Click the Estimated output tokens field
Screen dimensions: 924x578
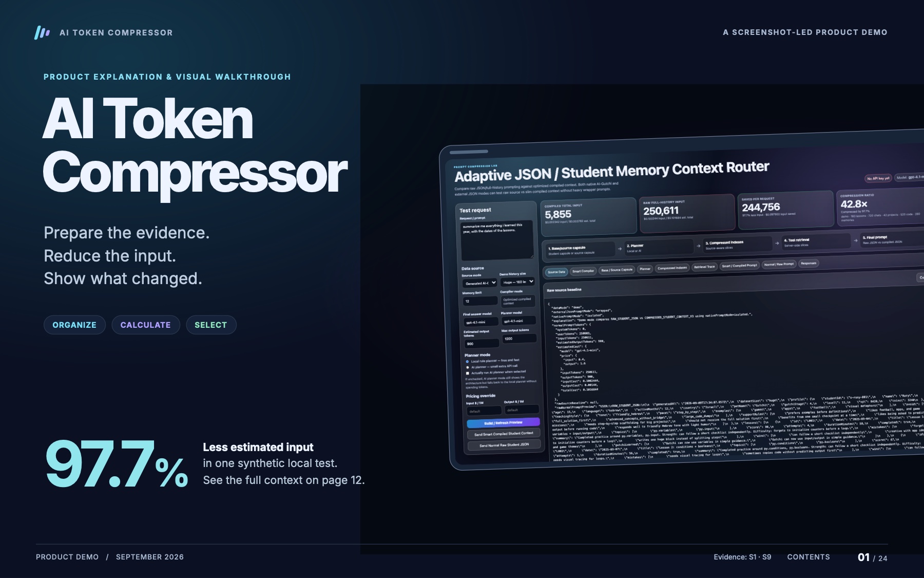pos(482,343)
